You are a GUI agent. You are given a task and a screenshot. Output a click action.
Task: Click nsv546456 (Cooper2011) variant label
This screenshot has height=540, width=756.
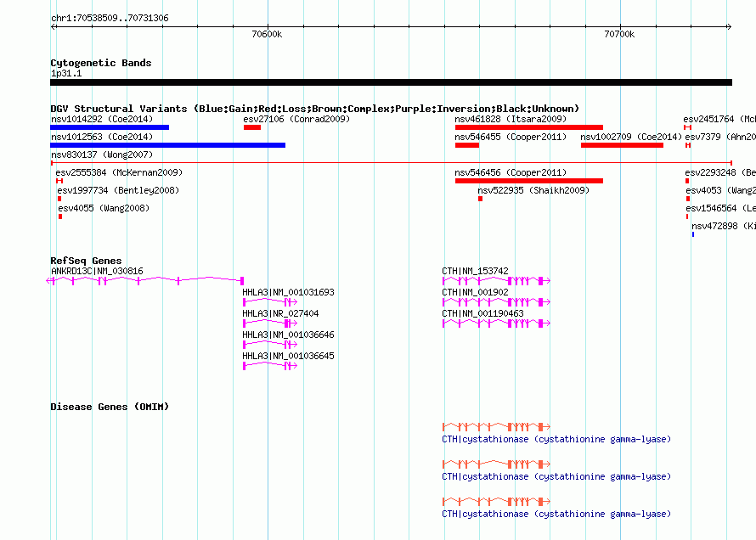coord(511,172)
